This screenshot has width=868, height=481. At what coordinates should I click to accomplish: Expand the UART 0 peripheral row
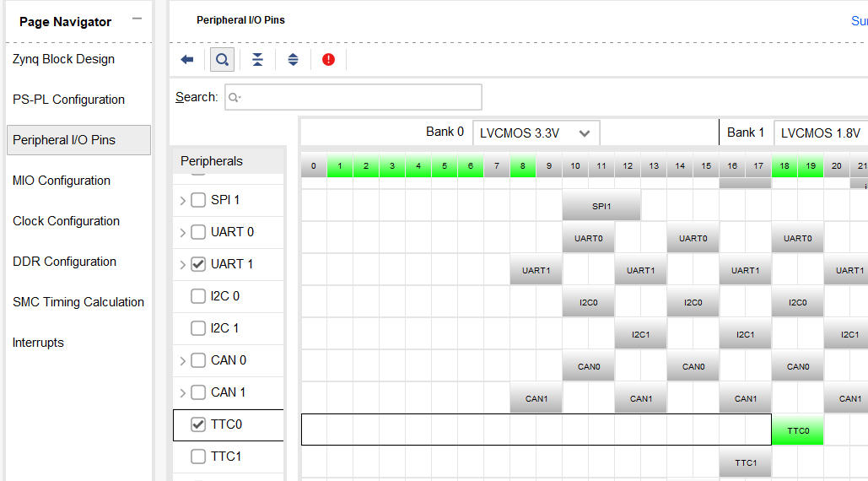[x=182, y=232]
